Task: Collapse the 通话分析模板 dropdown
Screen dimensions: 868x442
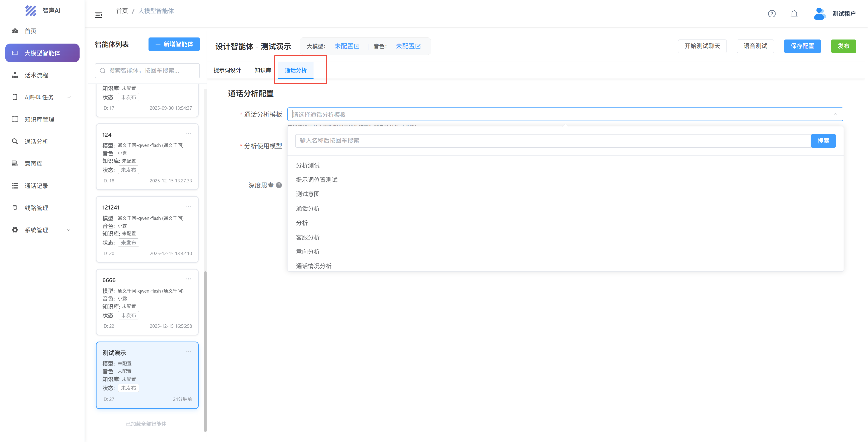Action: 836,114
